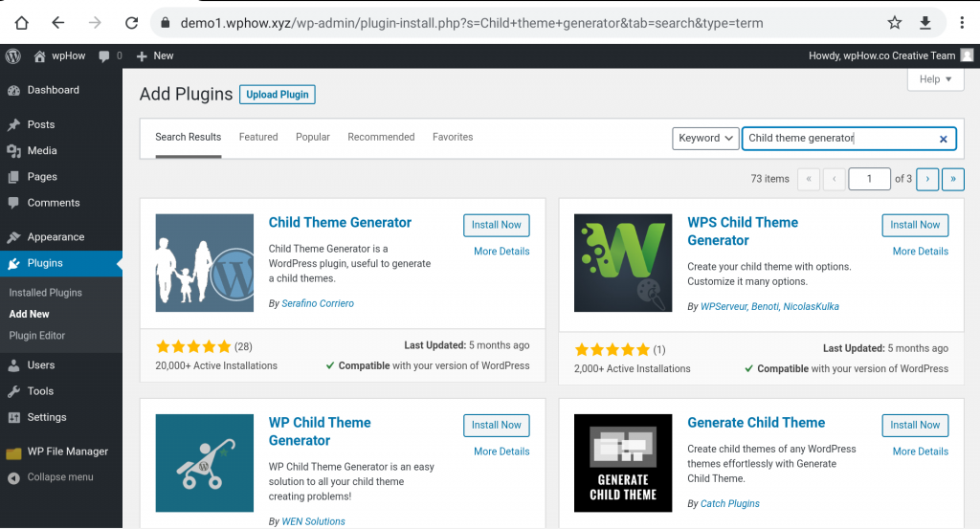Switch to Featured tab
The height and width of the screenshot is (529, 980).
tap(258, 137)
